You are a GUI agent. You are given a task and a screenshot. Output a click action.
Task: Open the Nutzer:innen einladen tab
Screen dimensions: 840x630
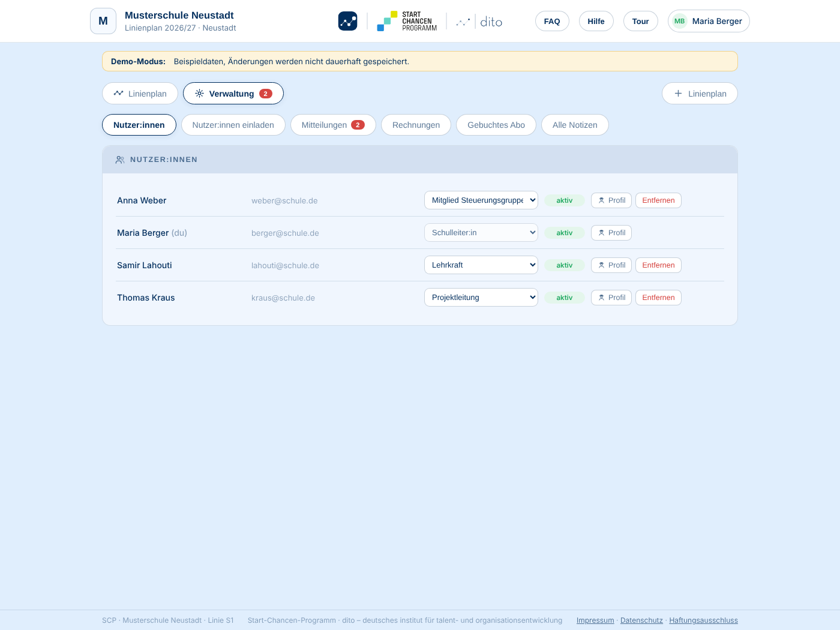click(x=233, y=125)
